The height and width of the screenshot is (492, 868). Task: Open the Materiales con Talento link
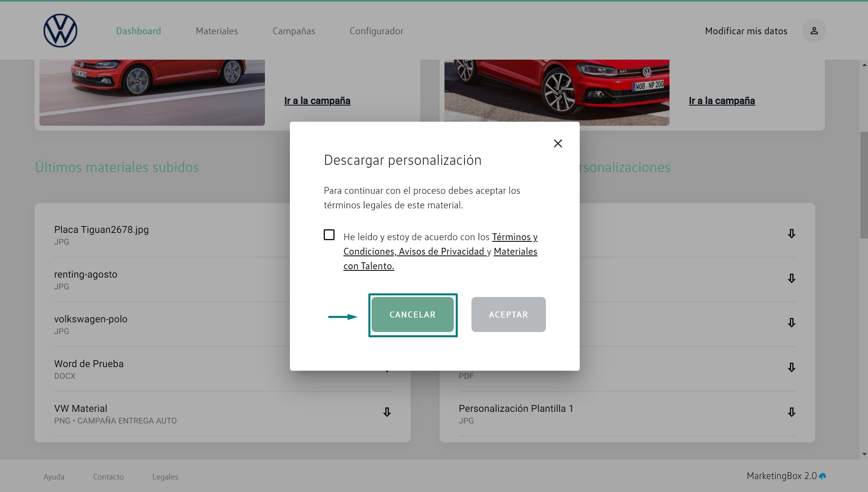[515, 251]
